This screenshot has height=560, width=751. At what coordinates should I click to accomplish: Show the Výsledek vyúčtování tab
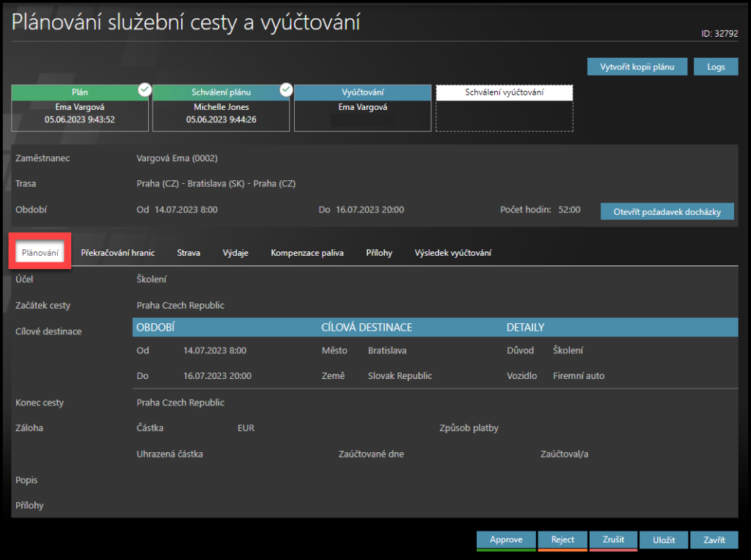coord(453,253)
